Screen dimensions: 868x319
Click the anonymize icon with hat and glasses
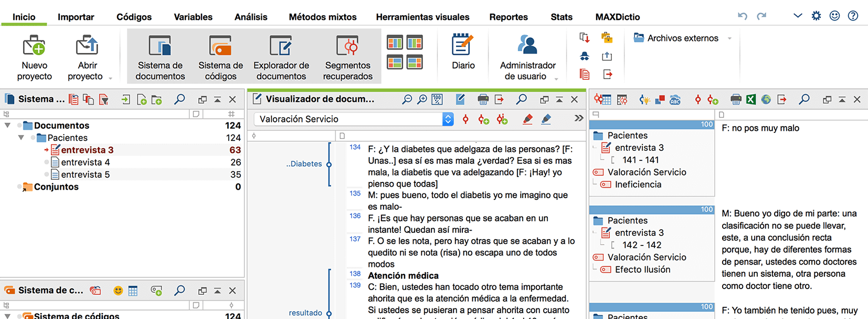click(x=584, y=56)
